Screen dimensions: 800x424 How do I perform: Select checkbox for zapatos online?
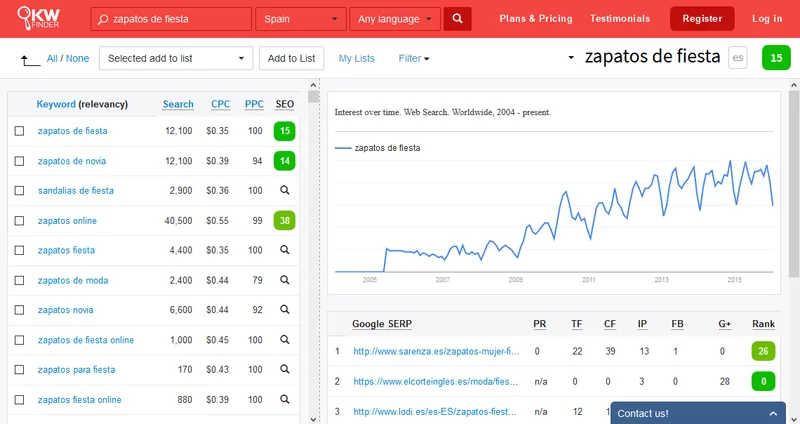pyautogui.click(x=19, y=220)
